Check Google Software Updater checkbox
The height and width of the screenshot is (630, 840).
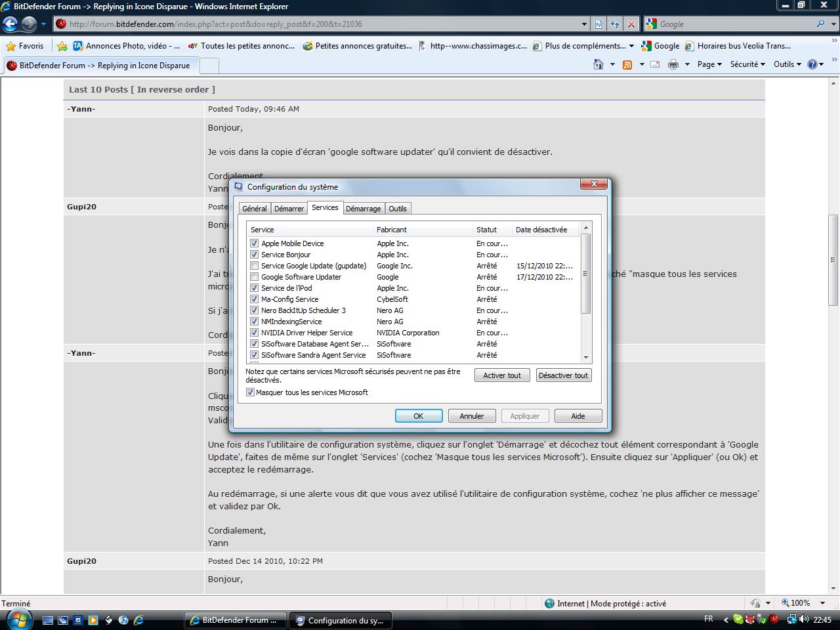254,277
